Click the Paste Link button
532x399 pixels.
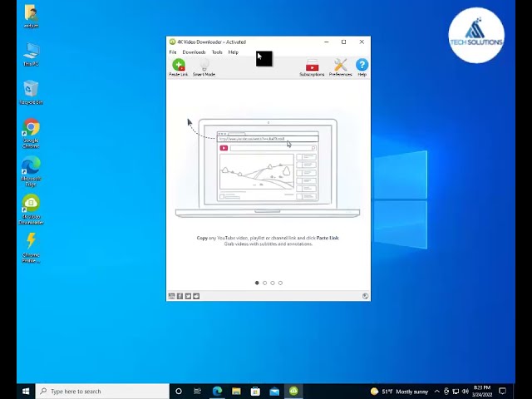pos(179,67)
